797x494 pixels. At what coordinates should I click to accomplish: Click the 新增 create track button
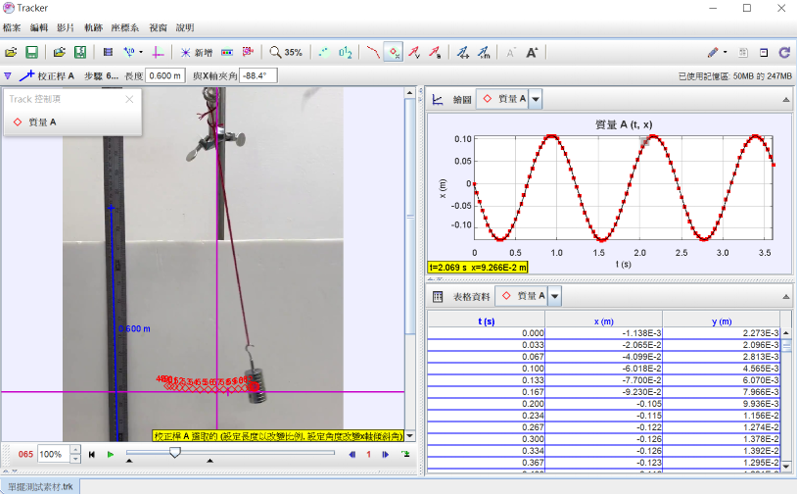(196, 52)
